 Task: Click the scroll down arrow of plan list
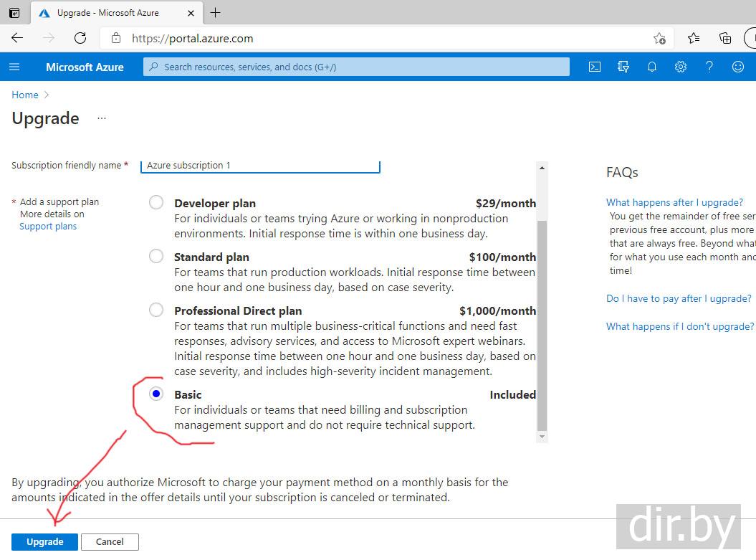(542, 437)
